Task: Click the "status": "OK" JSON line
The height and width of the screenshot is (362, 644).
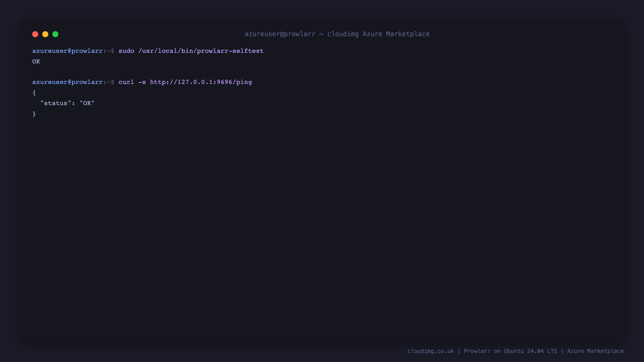Action: click(67, 103)
